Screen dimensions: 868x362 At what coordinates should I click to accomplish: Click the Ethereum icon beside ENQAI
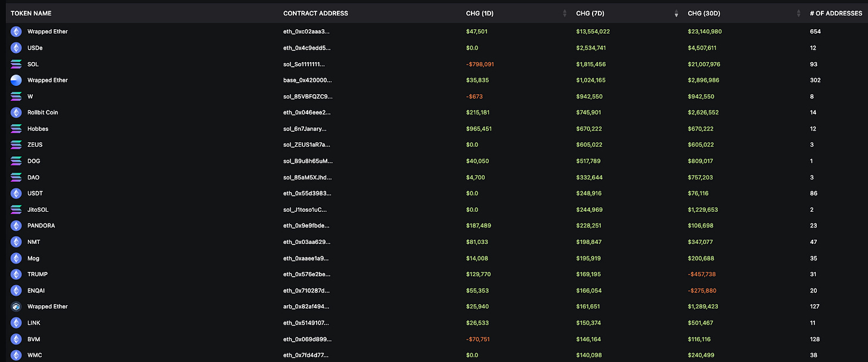click(16, 290)
